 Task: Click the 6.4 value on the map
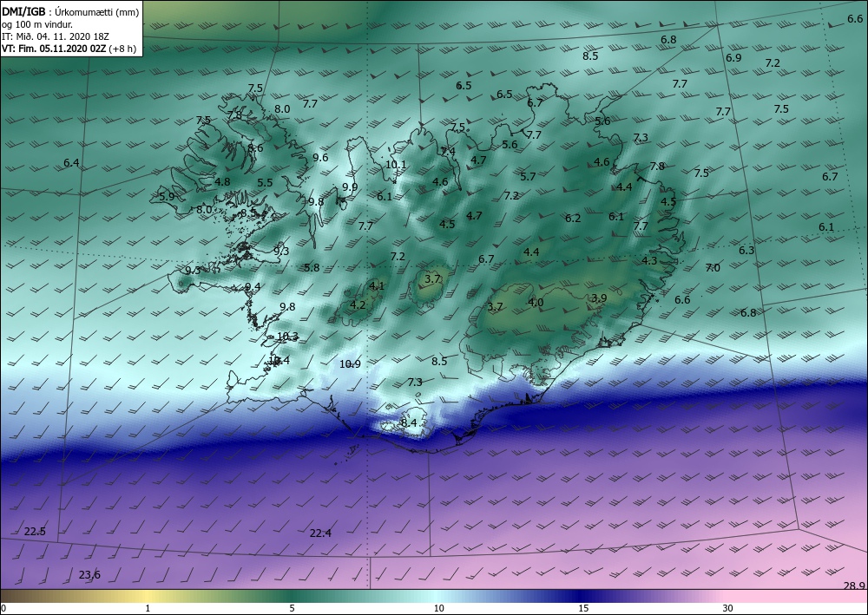pyautogui.click(x=71, y=163)
